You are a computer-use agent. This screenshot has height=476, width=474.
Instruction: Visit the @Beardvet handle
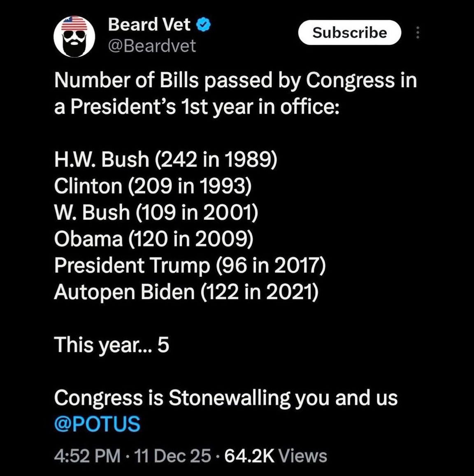(x=152, y=46)
